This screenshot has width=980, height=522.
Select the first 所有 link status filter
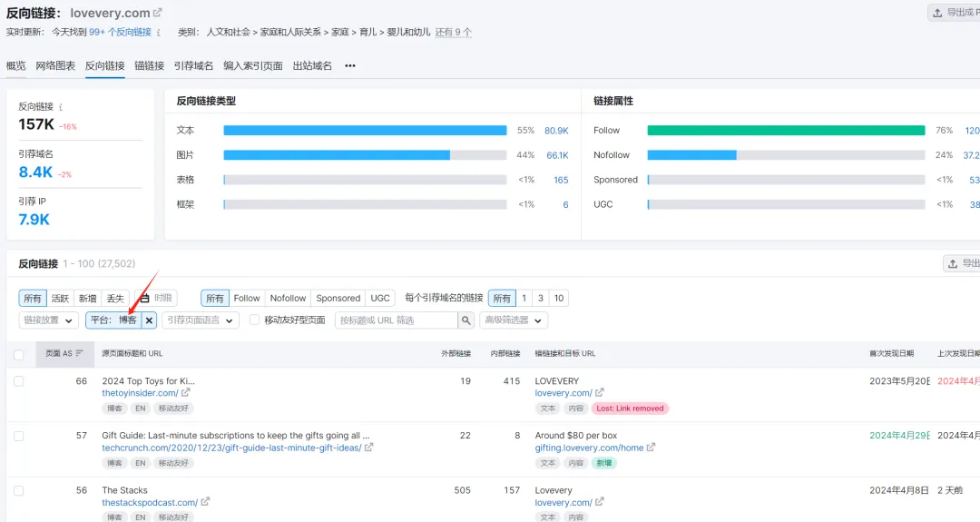(x=33, y=298)
